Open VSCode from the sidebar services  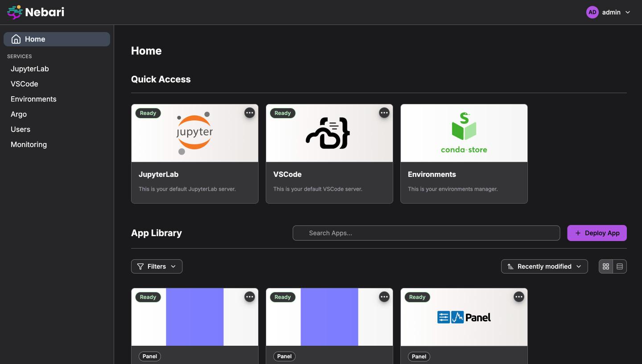coord(25,84)
